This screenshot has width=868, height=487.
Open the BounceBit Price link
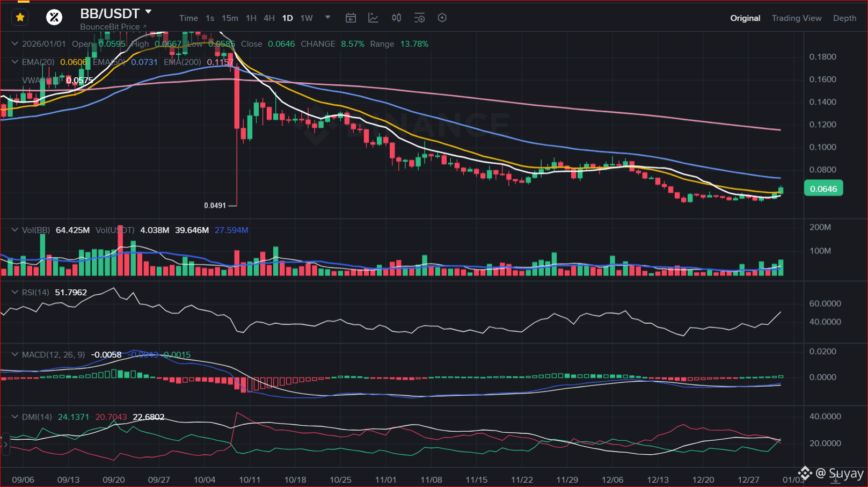(113, 26)
